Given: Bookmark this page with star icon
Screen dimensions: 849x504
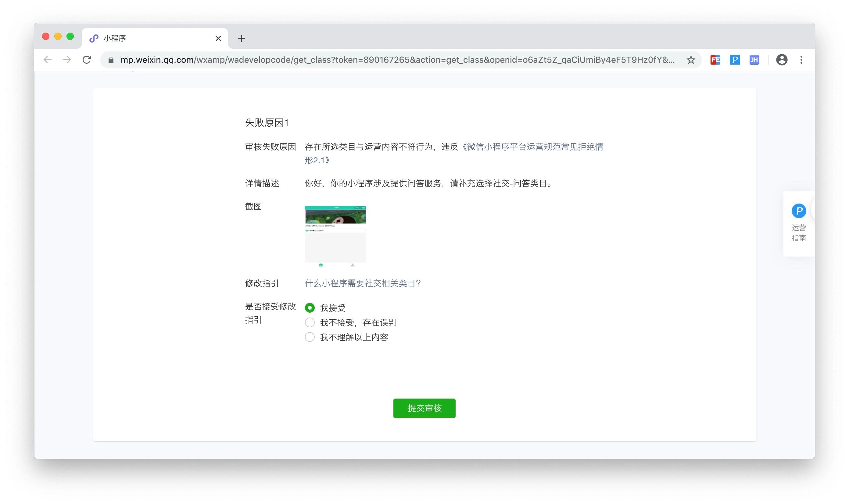Looking at the screenshot, I should tap(691, 60).
